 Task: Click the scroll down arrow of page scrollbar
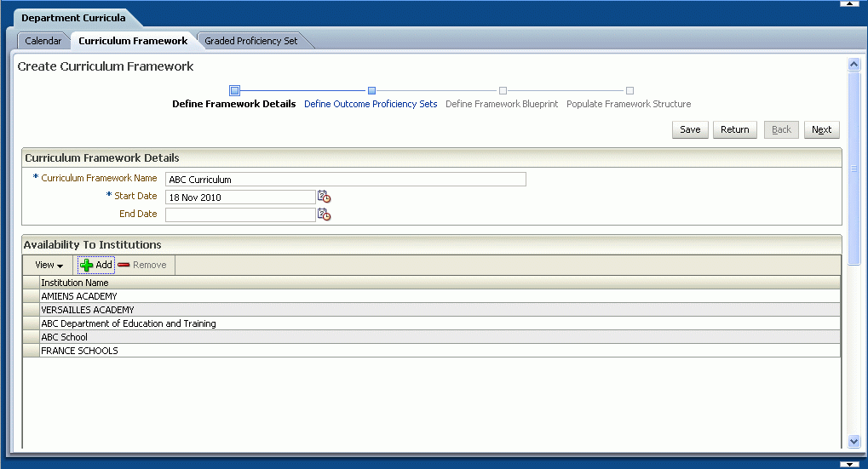point(854,442)
